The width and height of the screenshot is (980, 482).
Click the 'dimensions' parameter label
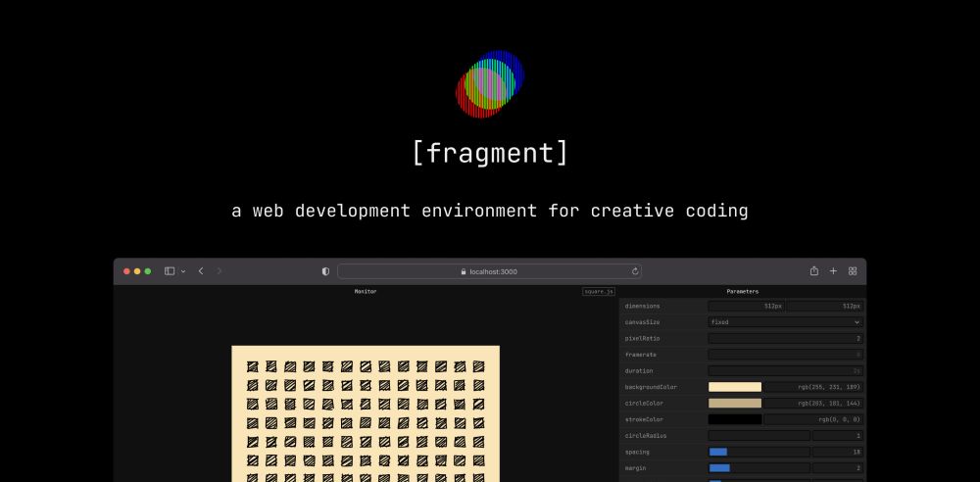pyautogui.click(x=642, y=307)
